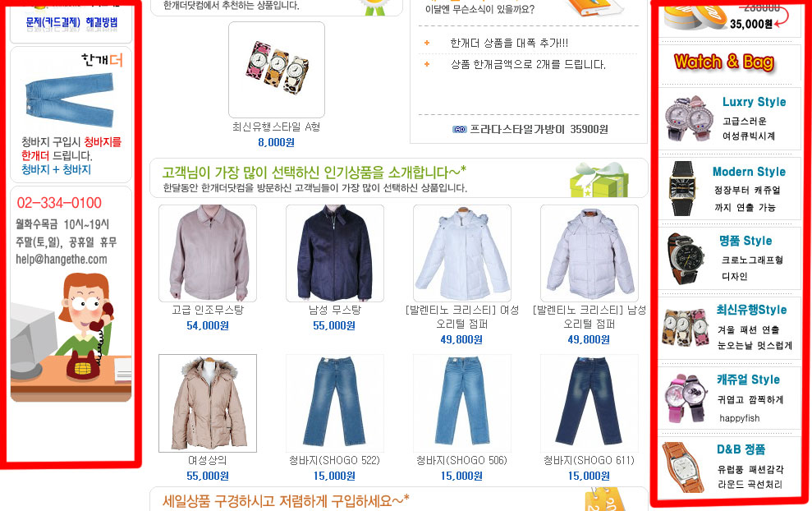Select the navy 남성 무스탕 jacket image
Image resolution: width=812 pixels, height=511 pixels.
[x=334, y=253]
